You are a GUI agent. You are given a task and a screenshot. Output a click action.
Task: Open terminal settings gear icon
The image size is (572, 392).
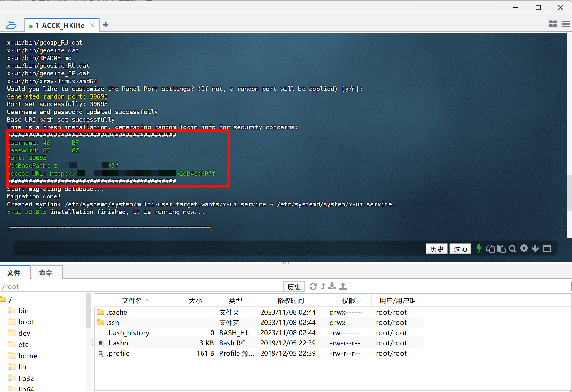pyautogui.click(x=524, y=249)
